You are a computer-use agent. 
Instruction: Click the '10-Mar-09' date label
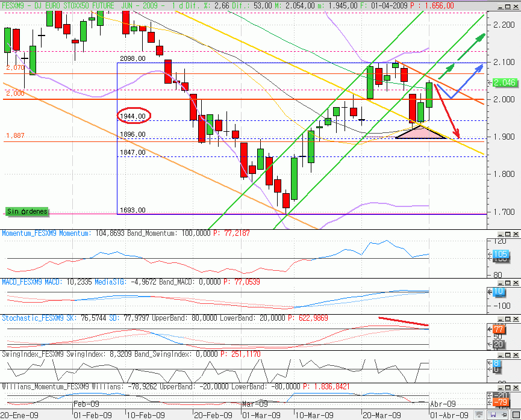[314, 415]
